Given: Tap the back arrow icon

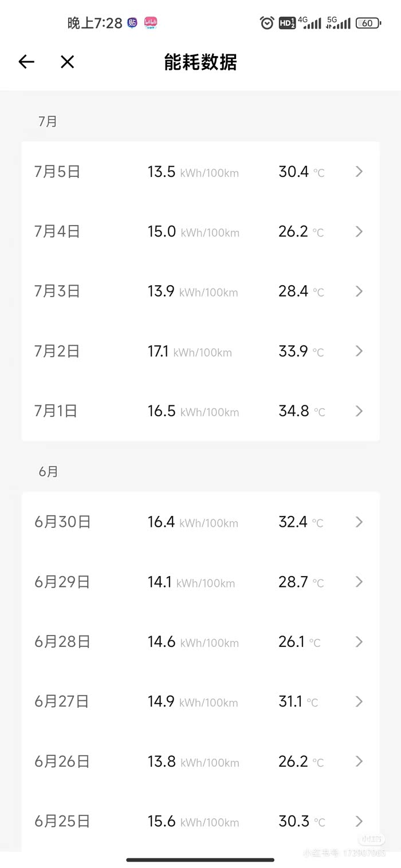Looking at the screenshot, I should coord(26,62).
